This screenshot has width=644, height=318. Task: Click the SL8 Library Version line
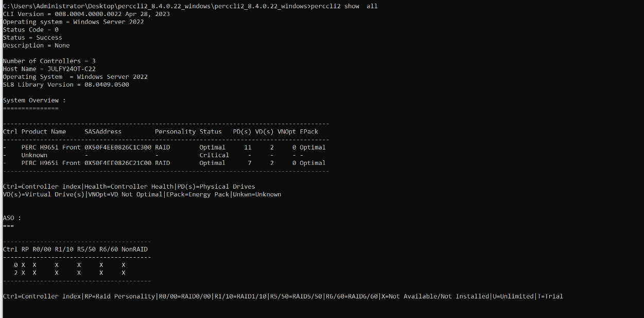pyautogui.click(x=66, y=85)
